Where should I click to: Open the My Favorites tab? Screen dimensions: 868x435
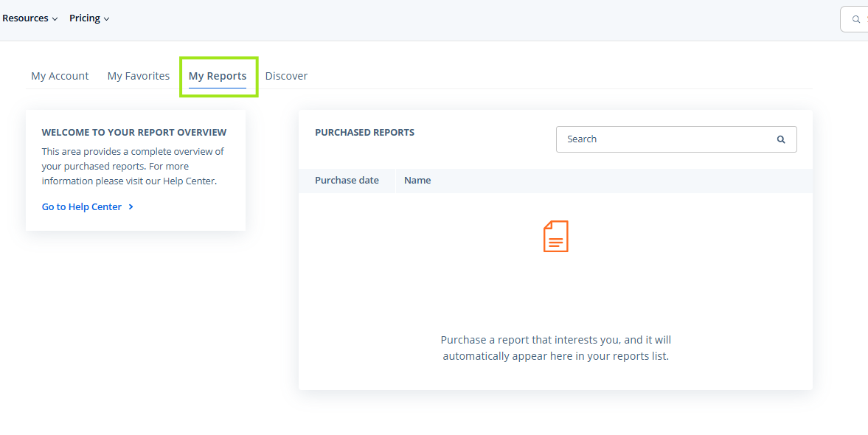point(139,76)
